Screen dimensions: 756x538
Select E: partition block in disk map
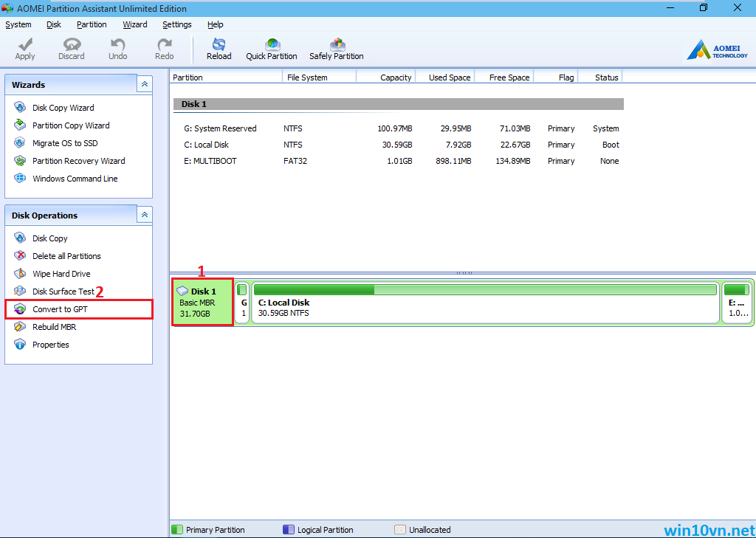tap(738, 303)
